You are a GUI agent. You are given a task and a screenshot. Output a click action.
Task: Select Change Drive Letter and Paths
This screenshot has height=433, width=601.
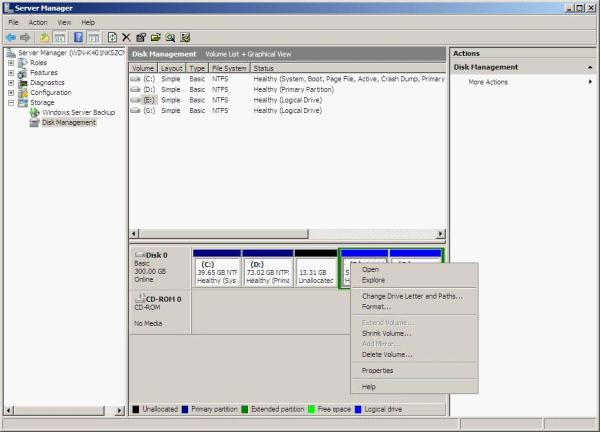[414, 296]
